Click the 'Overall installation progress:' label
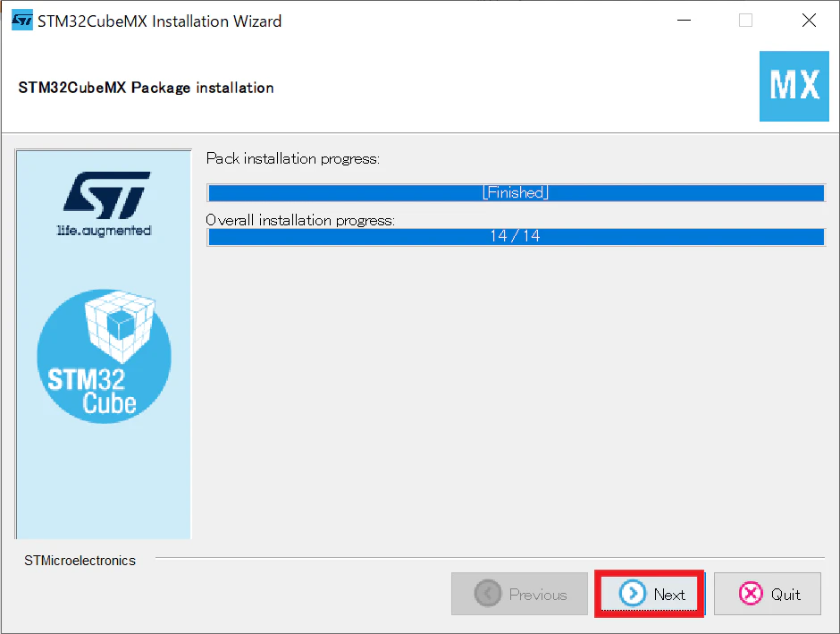Viewport: 840px width, 634px height. [300, 220]
